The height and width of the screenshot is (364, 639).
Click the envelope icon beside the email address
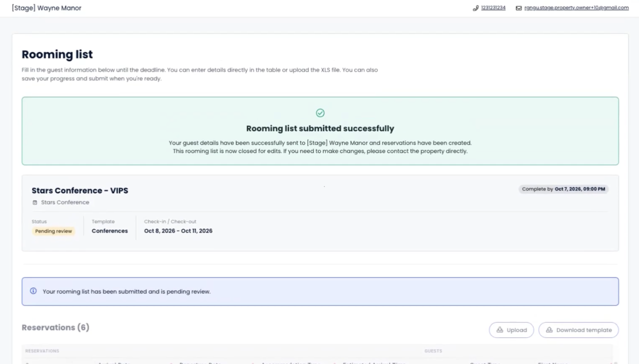coord(518,8)
